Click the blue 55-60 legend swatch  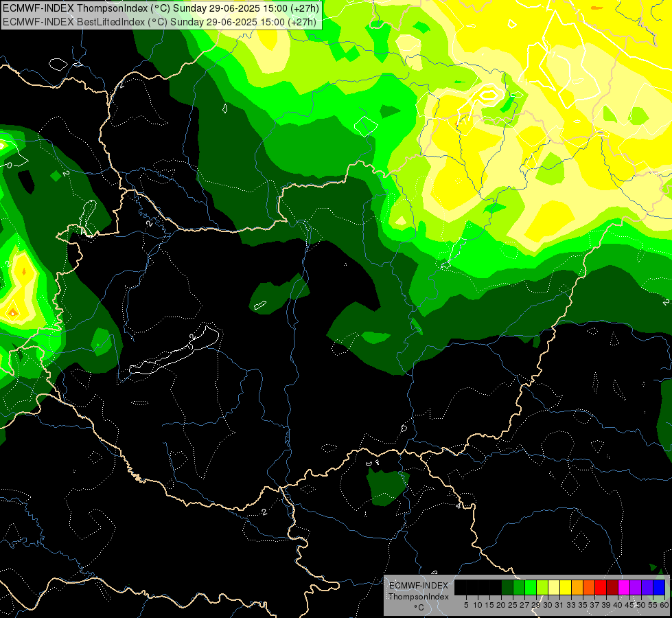(659, 588)
